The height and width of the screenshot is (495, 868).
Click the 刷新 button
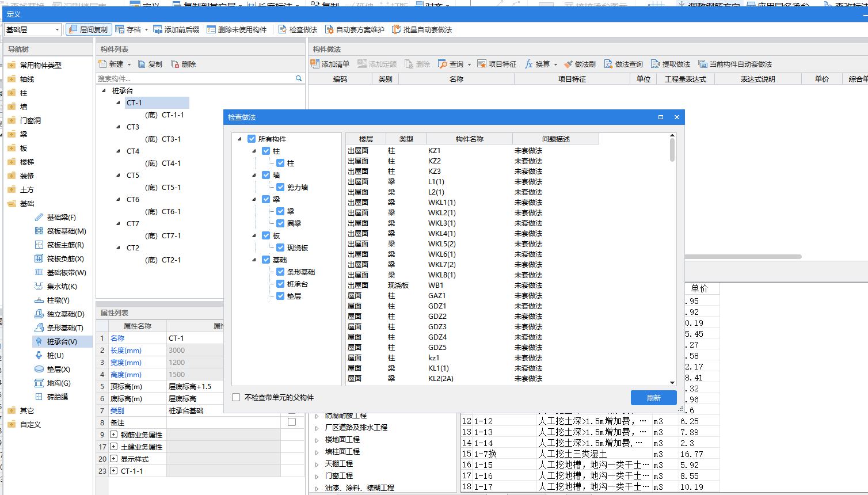(653, 398)
